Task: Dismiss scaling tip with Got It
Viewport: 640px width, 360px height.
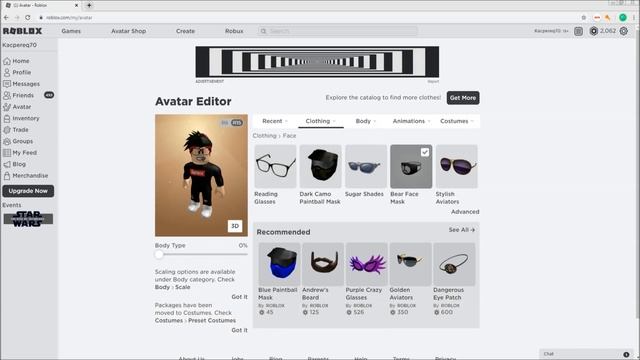Action: (239, 297)
